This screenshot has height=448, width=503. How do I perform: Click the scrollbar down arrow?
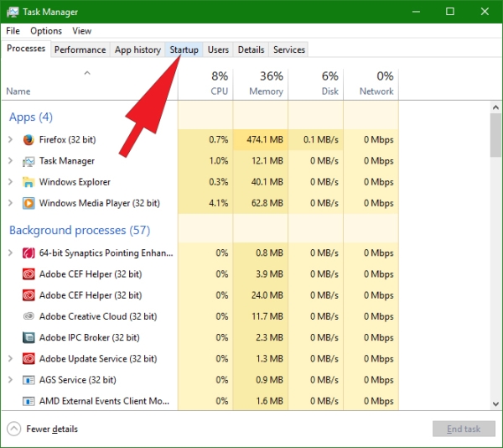(495, 404)
